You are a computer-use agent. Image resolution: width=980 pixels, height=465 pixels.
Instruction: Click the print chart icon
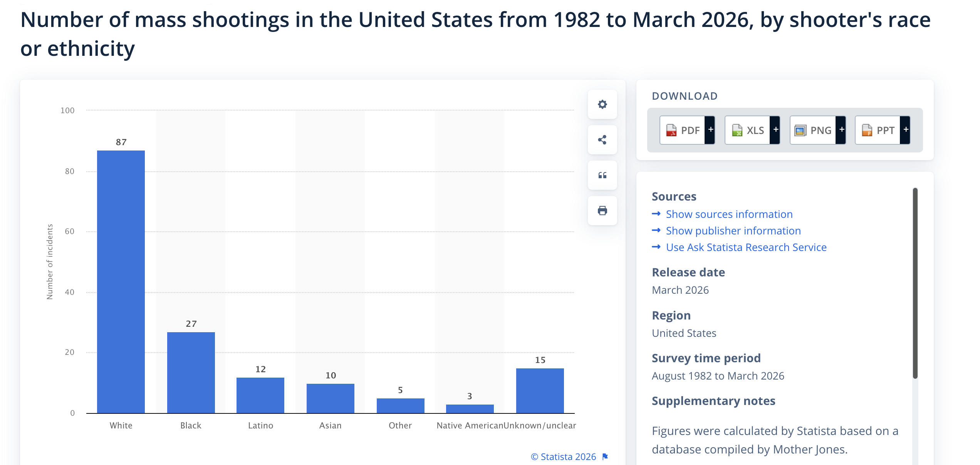click(602, 211)
